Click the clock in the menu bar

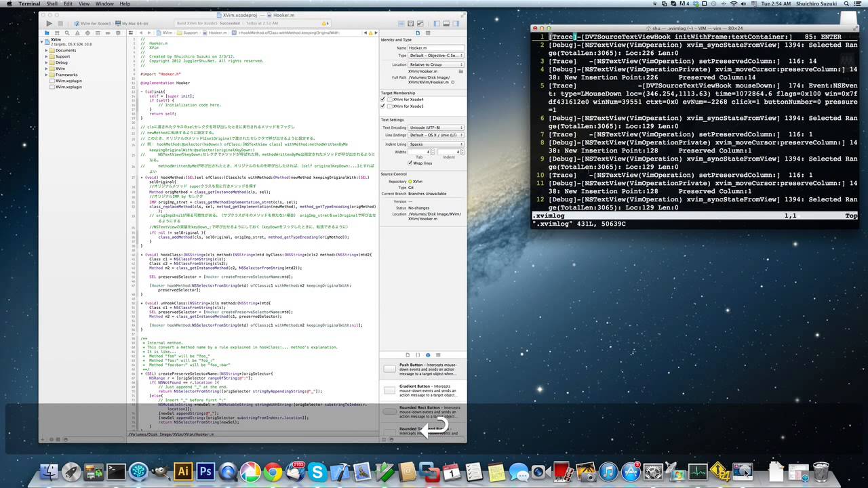pos(777,4)
